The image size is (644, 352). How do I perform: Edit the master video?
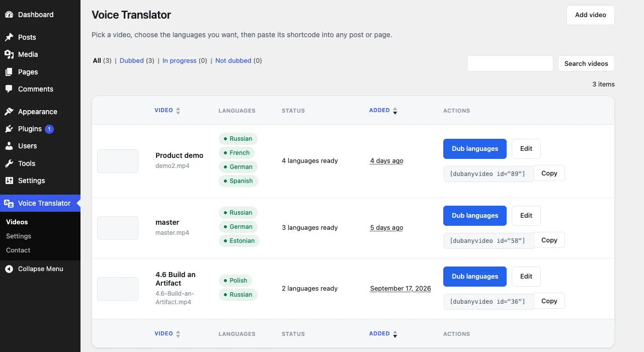tap(526, 216)
